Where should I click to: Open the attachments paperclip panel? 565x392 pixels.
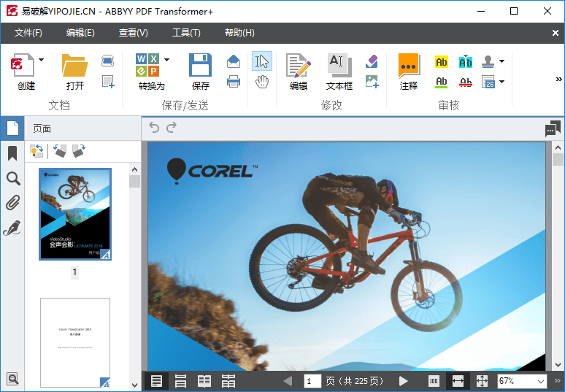(12, 203)
